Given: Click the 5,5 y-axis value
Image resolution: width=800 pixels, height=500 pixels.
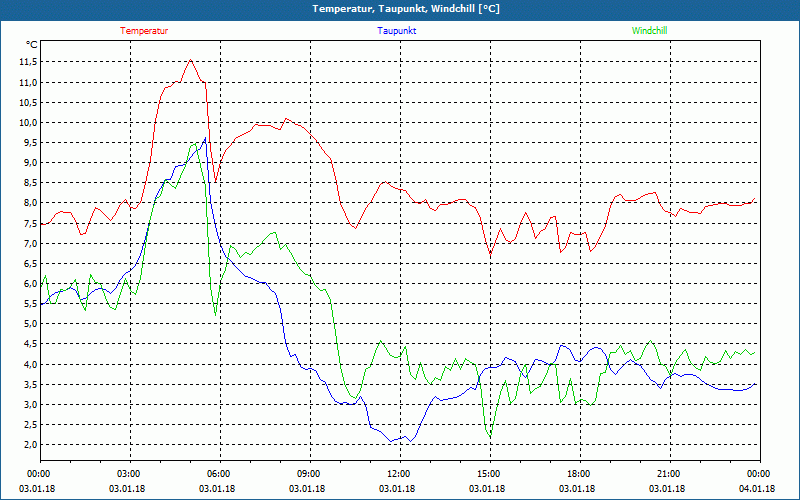Looking at the screenshot, I should point(30,304).
